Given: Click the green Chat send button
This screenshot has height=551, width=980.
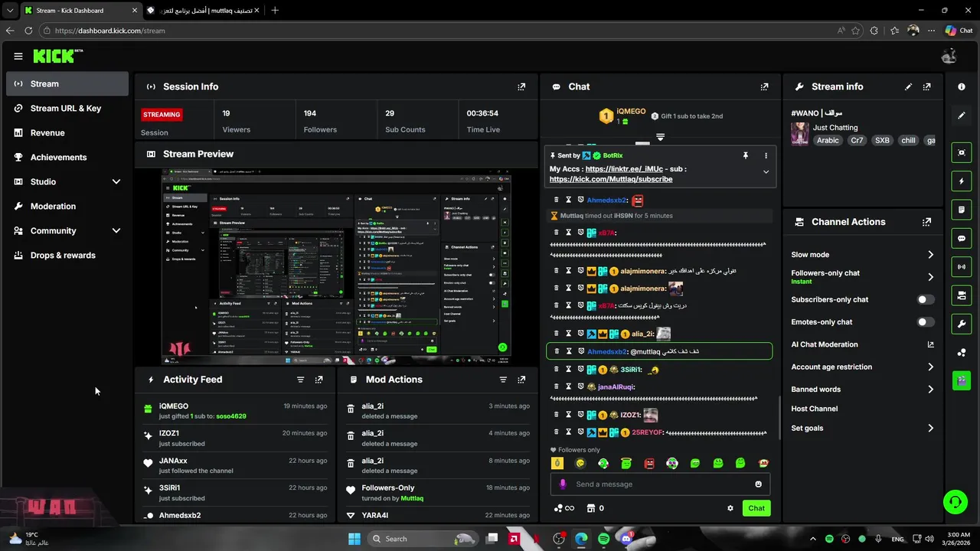Looking at the screenshot, I should (756, 508).
